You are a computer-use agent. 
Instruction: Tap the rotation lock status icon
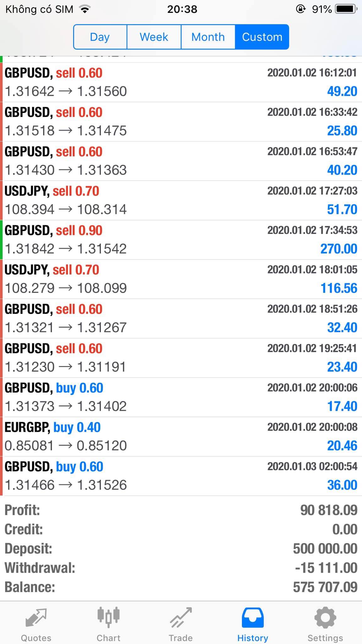[x=300, y=9]
